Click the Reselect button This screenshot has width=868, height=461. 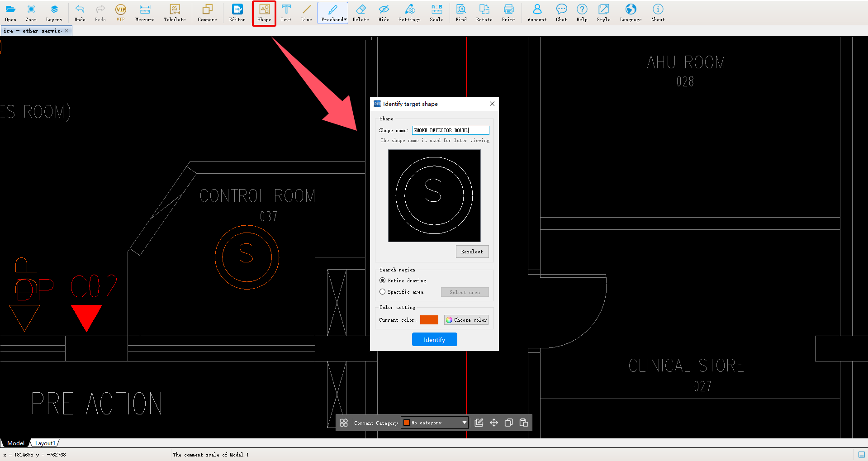pos(472,252)
